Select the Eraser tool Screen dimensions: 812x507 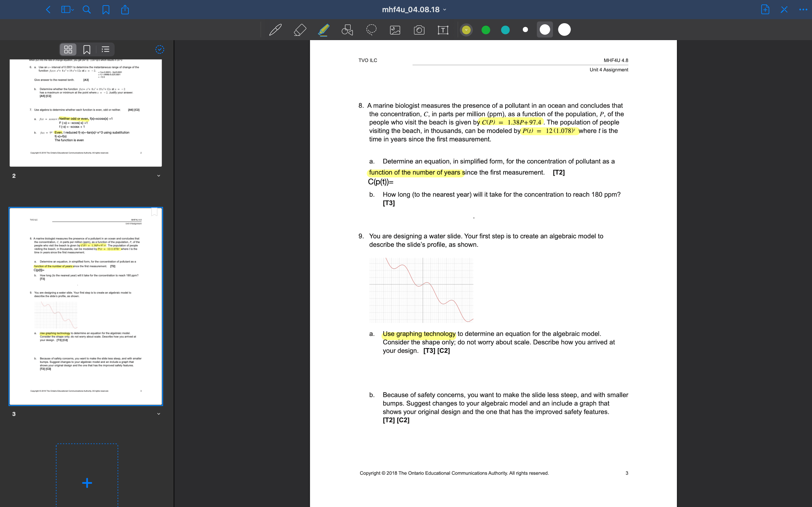[300, 30]
